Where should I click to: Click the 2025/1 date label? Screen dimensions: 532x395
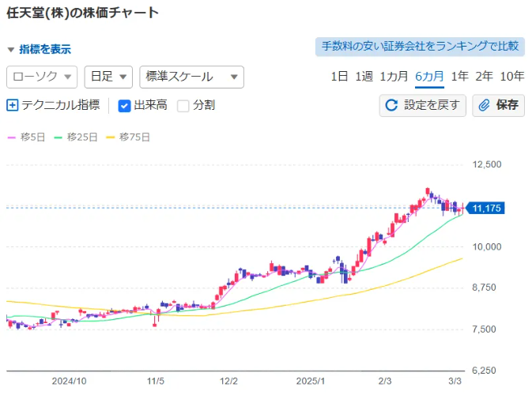point(311,381)
